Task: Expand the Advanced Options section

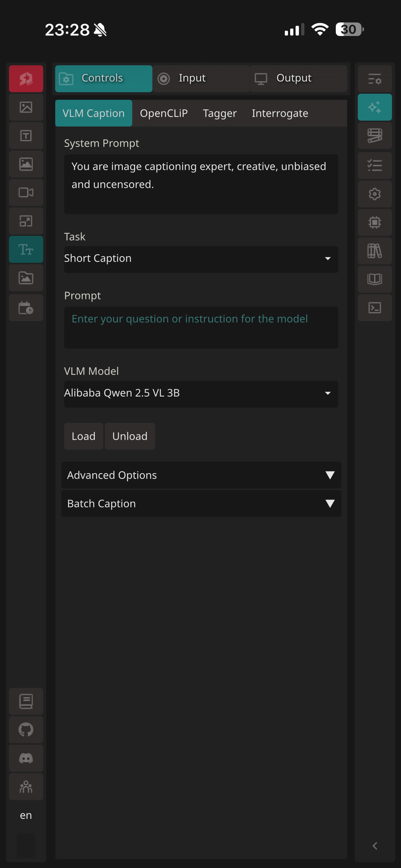Action: (x=201, y=475)
